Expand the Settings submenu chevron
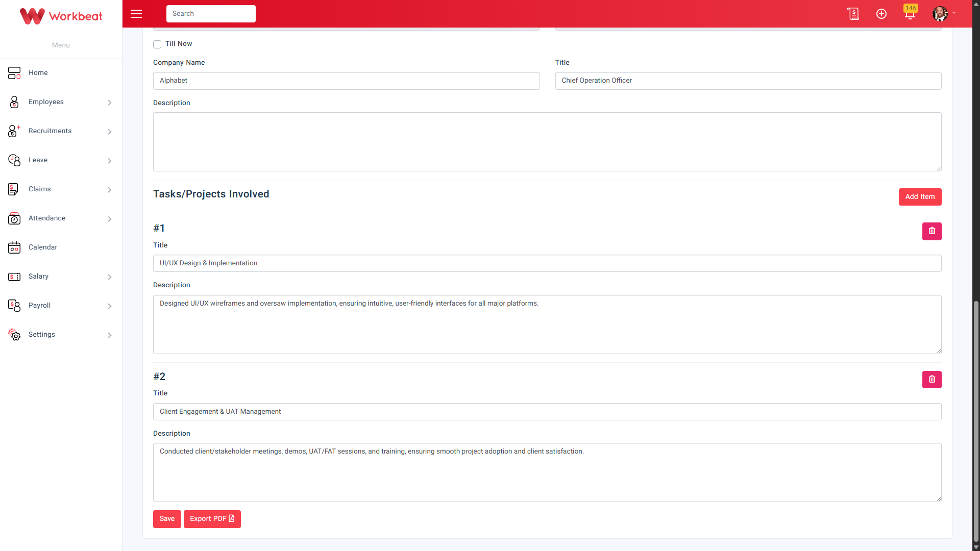The height and width of the screenshot is (551, 980). (x=109, y=335)
